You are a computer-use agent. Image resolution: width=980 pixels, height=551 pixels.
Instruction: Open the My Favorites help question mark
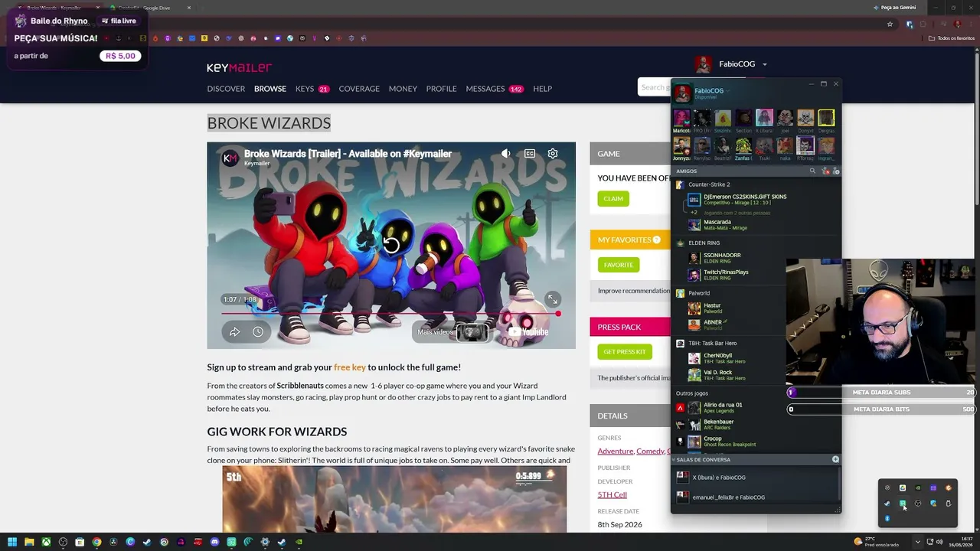point(656,240)
